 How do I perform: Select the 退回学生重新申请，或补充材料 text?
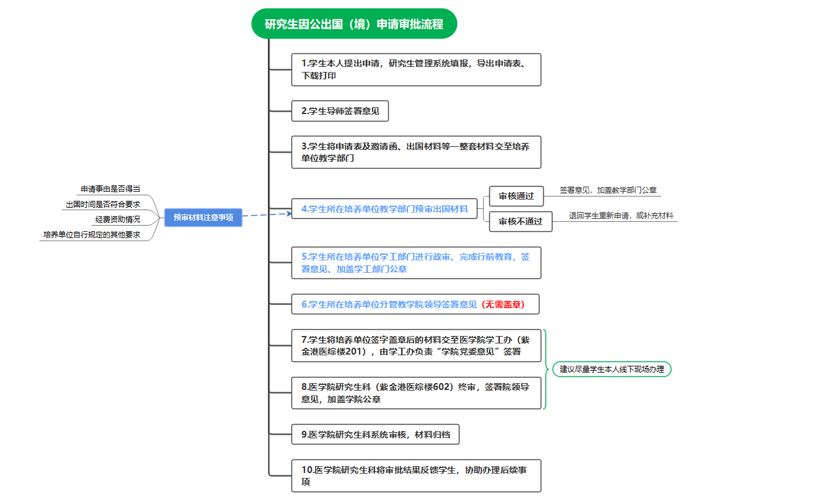point(621,216)
